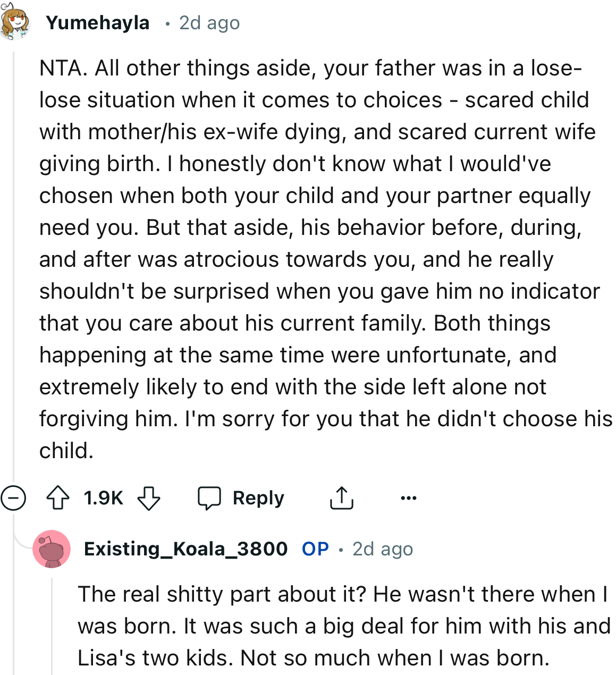Share Yumehayla's comment using the share icon
This screenshot has width=616, height=675.
pyautogui.click(x=341, y=498)
